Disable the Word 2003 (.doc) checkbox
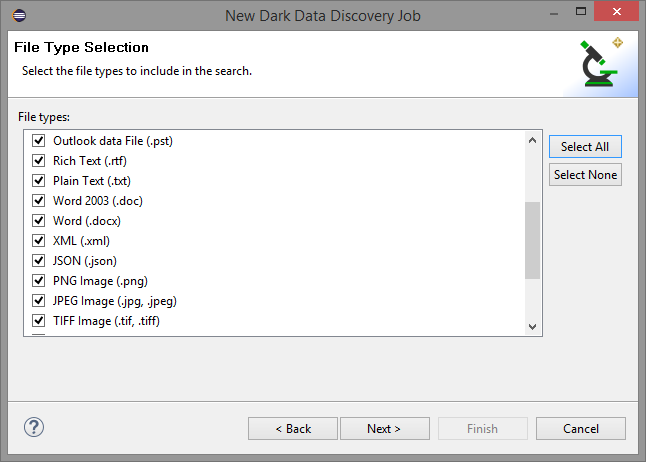The width and height of the screenshot is (646, 462). tap(40, 201)
